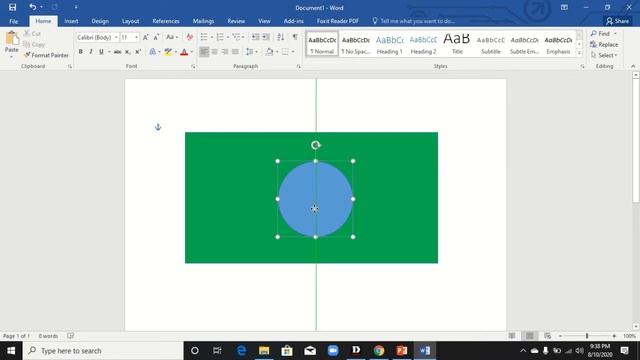Screen dimensions: 640x360
Task: Sort the selected text
Action: click(281, 38)
